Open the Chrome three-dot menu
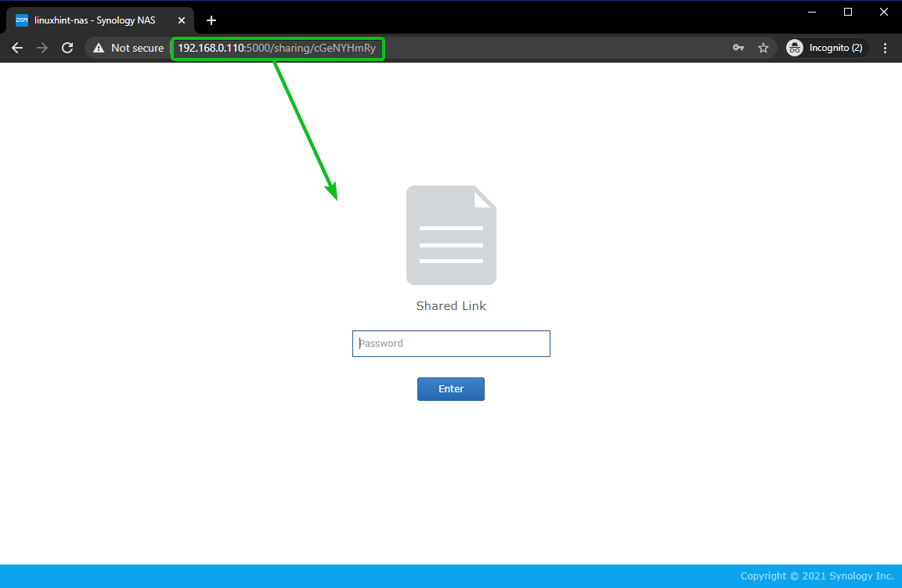This screenshot has width=902, height=588. 886,48
